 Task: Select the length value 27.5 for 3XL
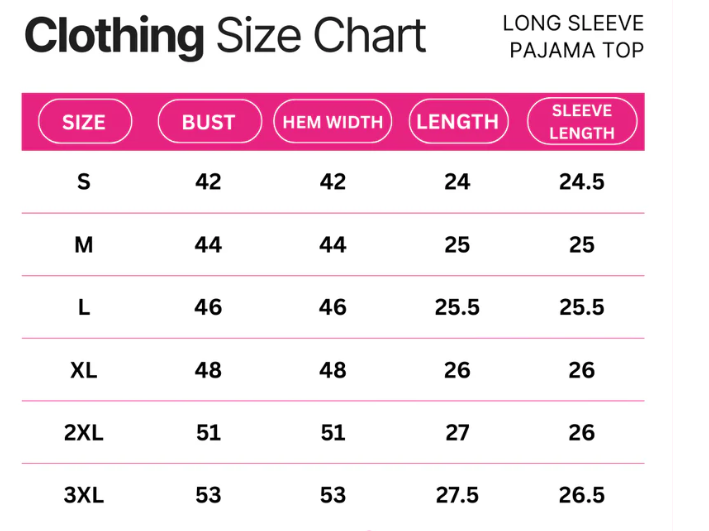pos(457,495)
